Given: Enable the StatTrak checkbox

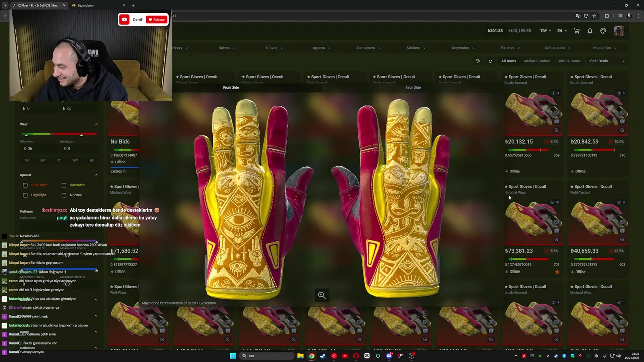Looking at the screenshot, I should 25,185.
